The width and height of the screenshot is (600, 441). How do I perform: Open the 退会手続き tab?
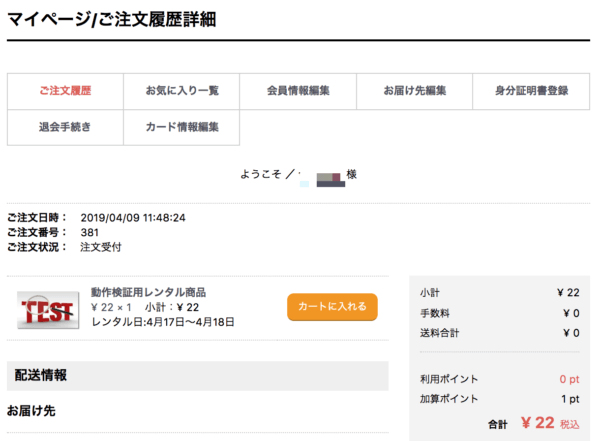[x=65, y=127]
